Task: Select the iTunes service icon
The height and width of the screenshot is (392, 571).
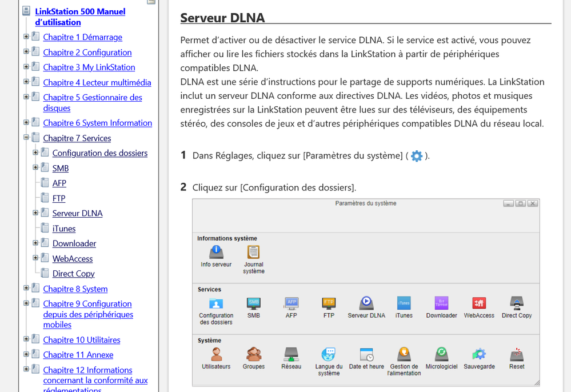Action: (404, 303)
